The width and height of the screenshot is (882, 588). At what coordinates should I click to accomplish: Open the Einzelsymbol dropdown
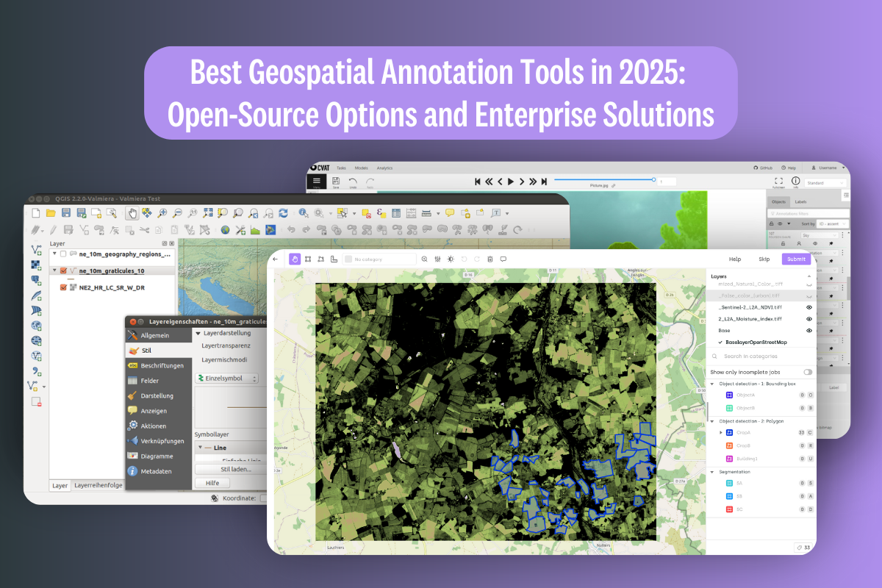(x=226, y=379)
